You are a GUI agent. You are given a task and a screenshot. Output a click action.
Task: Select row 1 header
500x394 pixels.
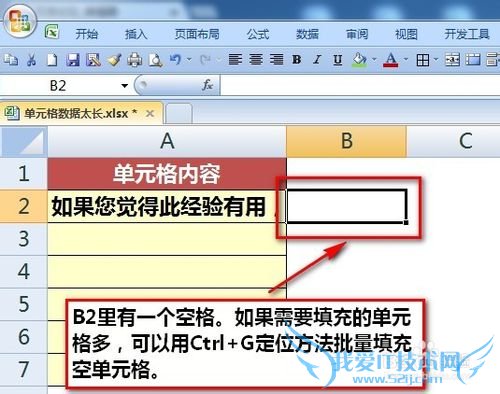coord(24,173)
